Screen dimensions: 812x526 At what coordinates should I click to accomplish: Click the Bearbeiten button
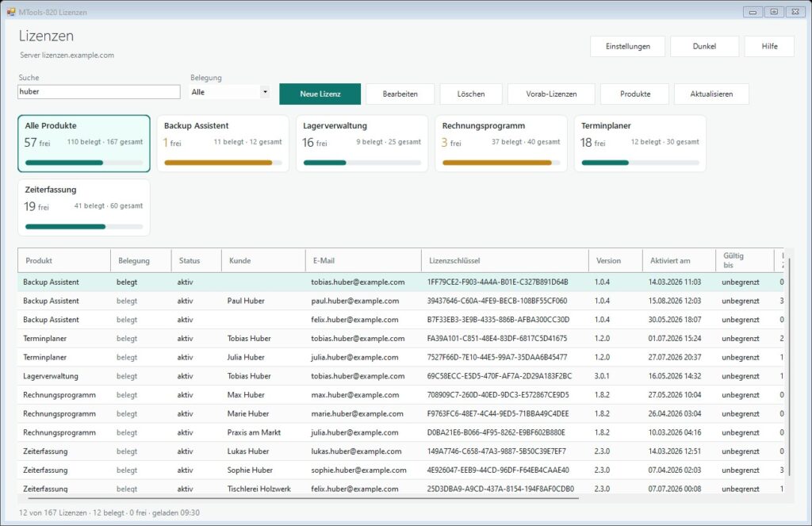pos(400,94)
